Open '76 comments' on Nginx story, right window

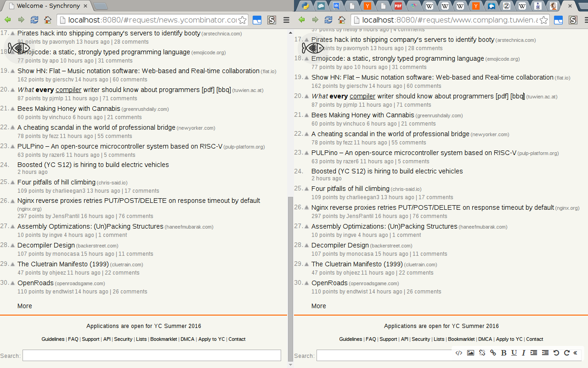[430, 216]
